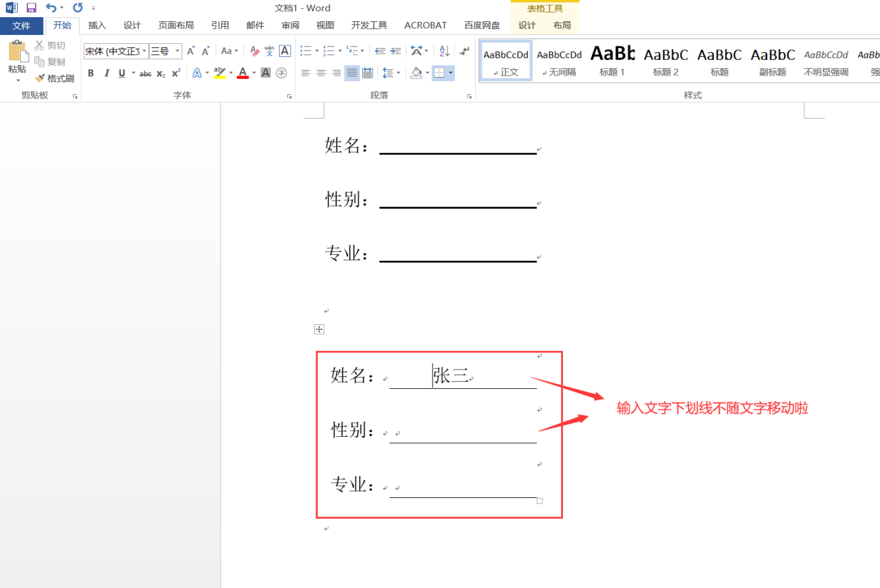The image size is (880, 588).
Task: Apply red font color
Action: point(242,73)
